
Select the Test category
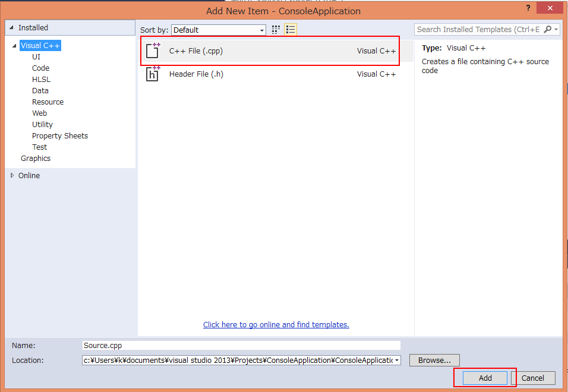[39, 147]
